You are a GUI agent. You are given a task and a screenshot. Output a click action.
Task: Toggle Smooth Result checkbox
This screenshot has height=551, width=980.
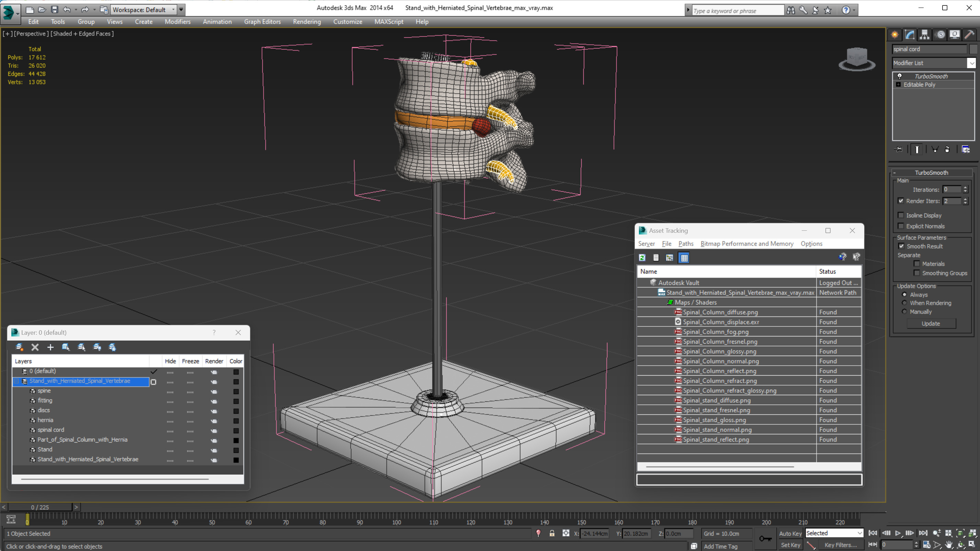pyautogui.click(x=901, y=246)
